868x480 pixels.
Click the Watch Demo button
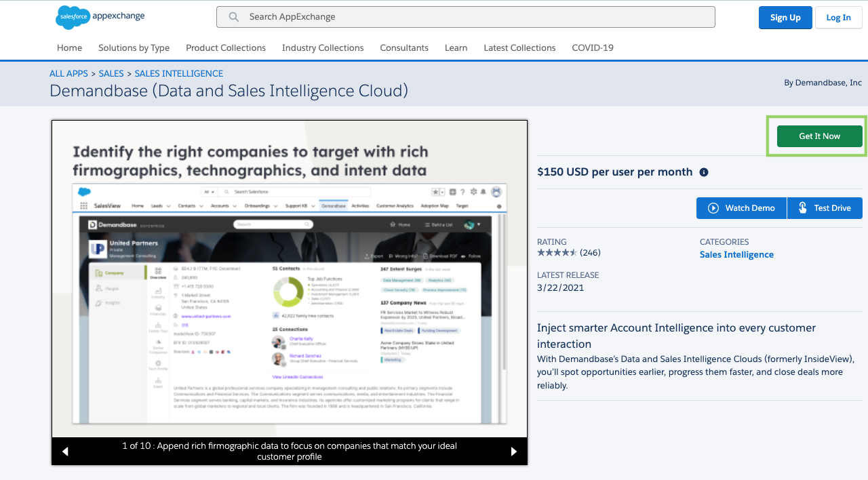[x=742, y=208]
